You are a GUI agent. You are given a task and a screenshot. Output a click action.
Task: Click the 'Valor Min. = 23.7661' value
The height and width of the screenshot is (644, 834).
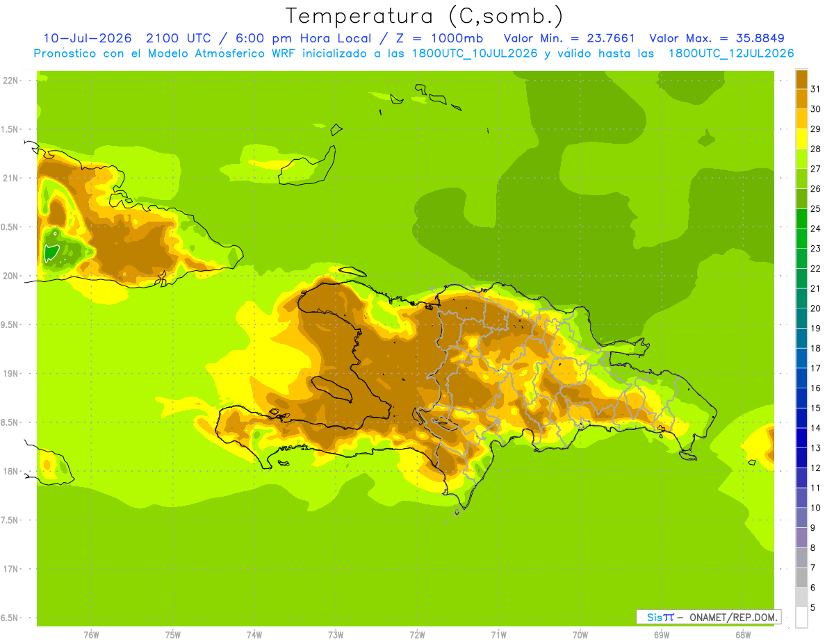pyautogui.click(x=569, y=38)
